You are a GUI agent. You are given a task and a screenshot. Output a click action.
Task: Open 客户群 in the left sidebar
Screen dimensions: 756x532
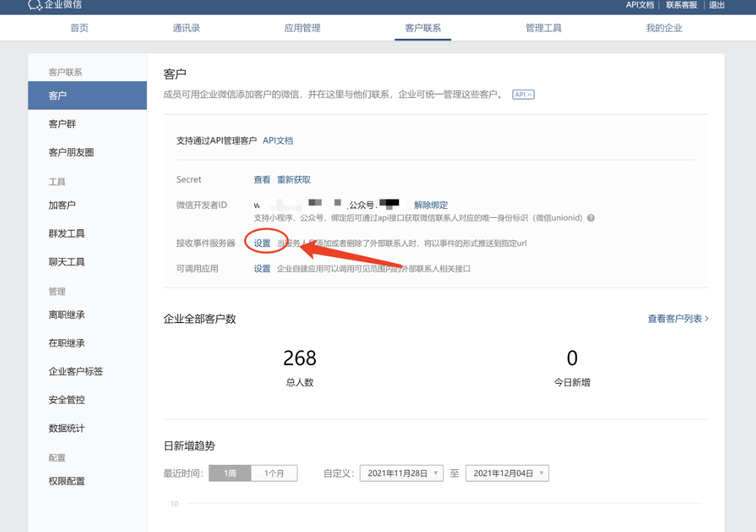(x=62, y=124)
